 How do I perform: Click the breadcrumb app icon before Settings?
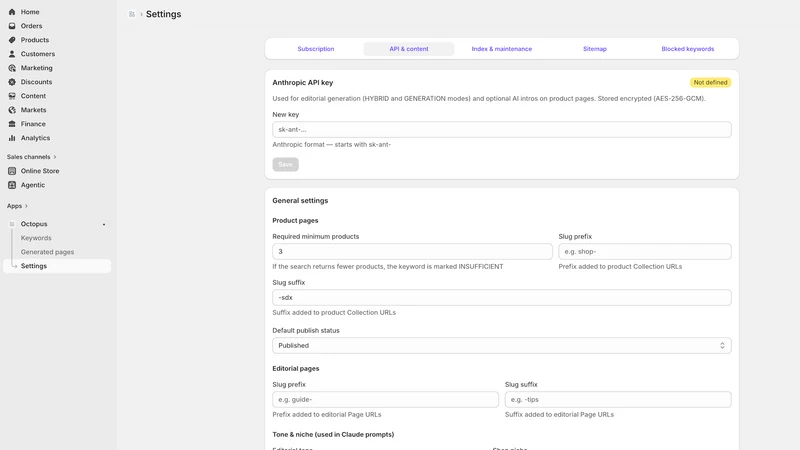point(132,14)
